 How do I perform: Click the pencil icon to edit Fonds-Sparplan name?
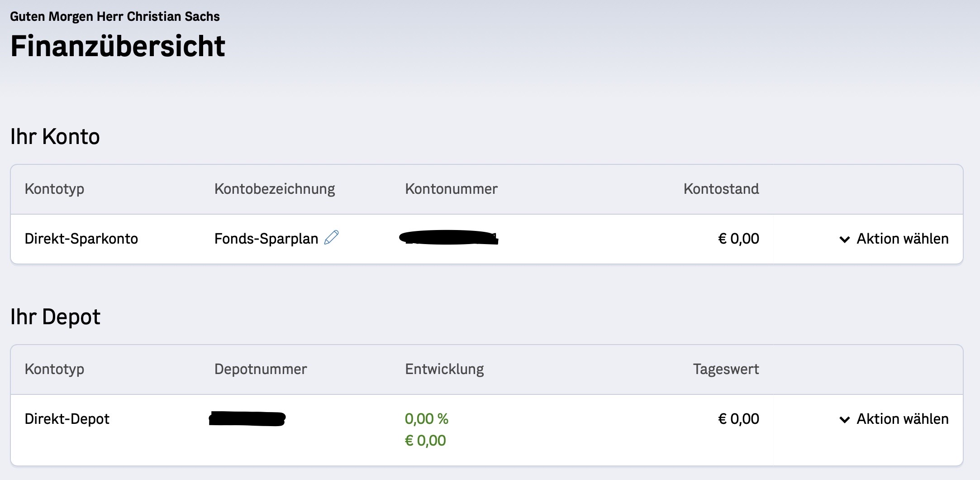[x=331, y=238]
